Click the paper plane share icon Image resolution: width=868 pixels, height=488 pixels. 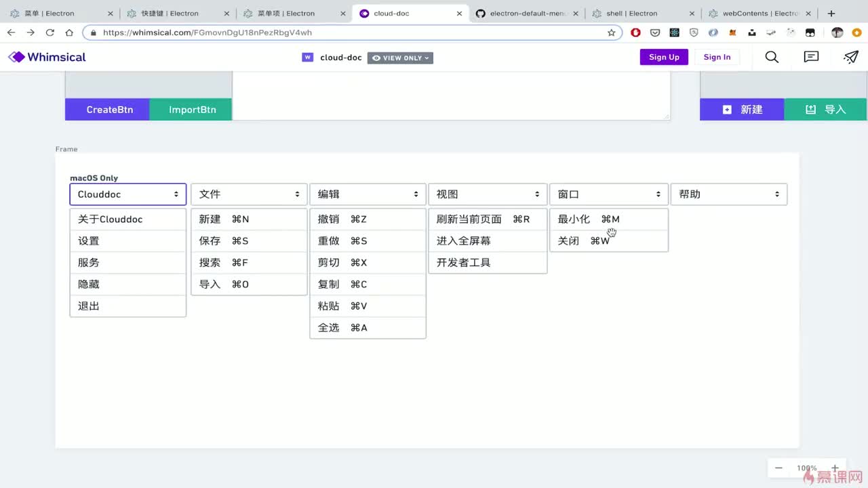point(851,57)
